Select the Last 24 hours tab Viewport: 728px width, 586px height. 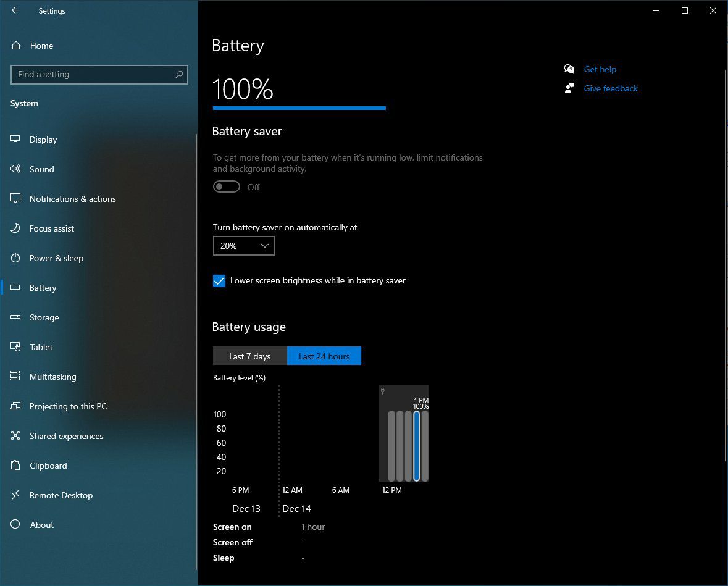click(x=324, y=356)
